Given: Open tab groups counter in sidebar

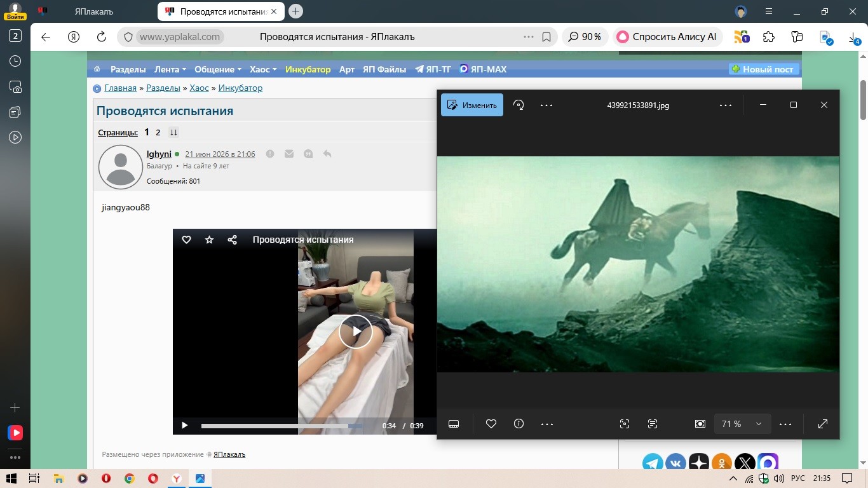Looking at the screenshot, I should click(15, 36).
